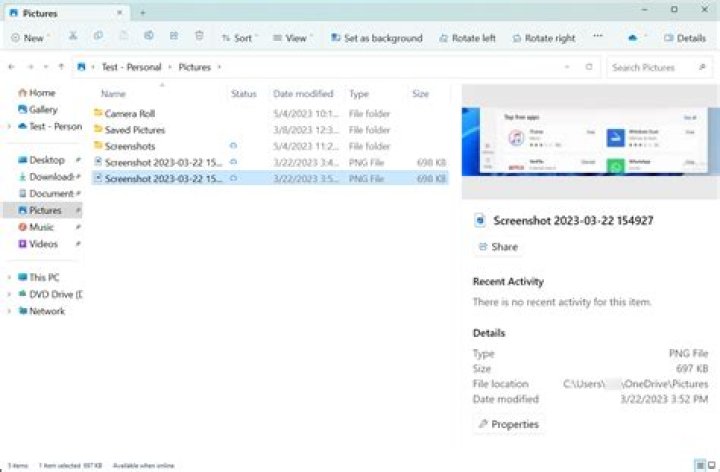Screen dimensions: 720x472
Task: Open Home in the navigation pane
Action: (37, 93)
